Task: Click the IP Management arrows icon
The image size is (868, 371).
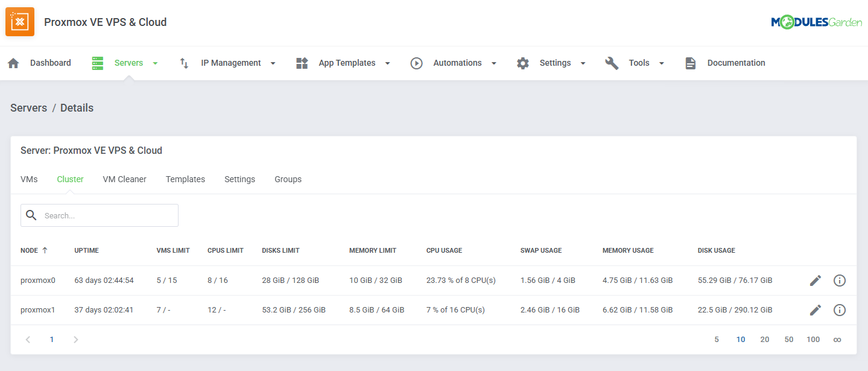Action: [x=185, y=63]
